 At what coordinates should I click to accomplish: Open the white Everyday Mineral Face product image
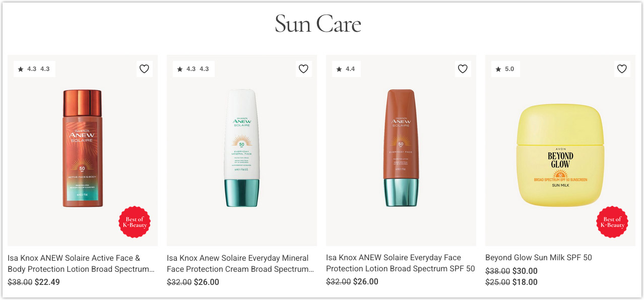[241, 148]
